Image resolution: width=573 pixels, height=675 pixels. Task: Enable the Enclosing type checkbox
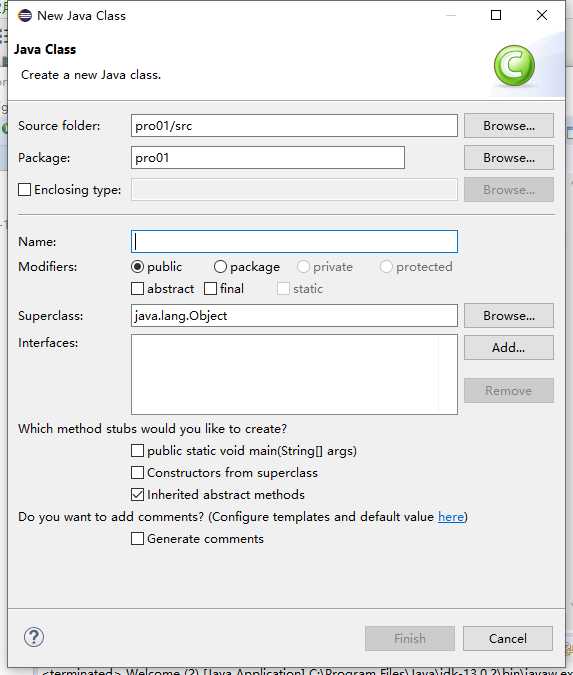(x=25, y=190)
